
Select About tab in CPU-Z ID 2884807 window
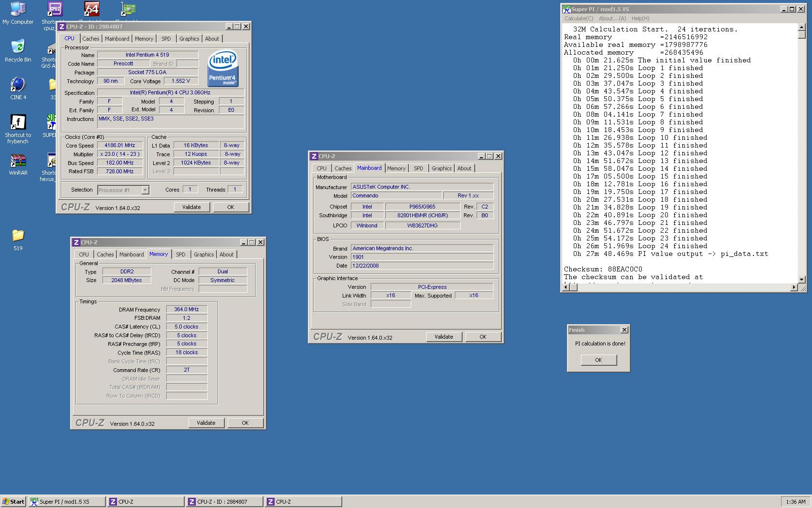[x=212, y=39]
